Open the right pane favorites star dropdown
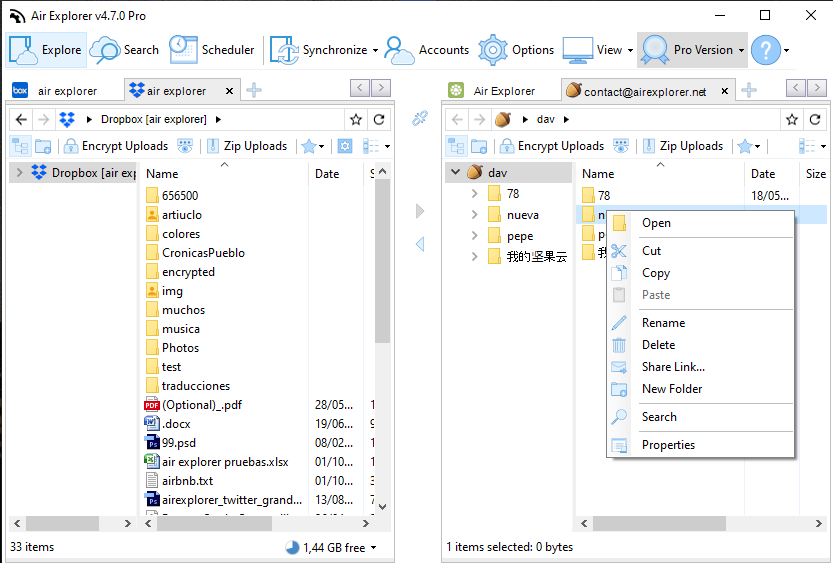 pyautogui.click(x=749, y=146)
